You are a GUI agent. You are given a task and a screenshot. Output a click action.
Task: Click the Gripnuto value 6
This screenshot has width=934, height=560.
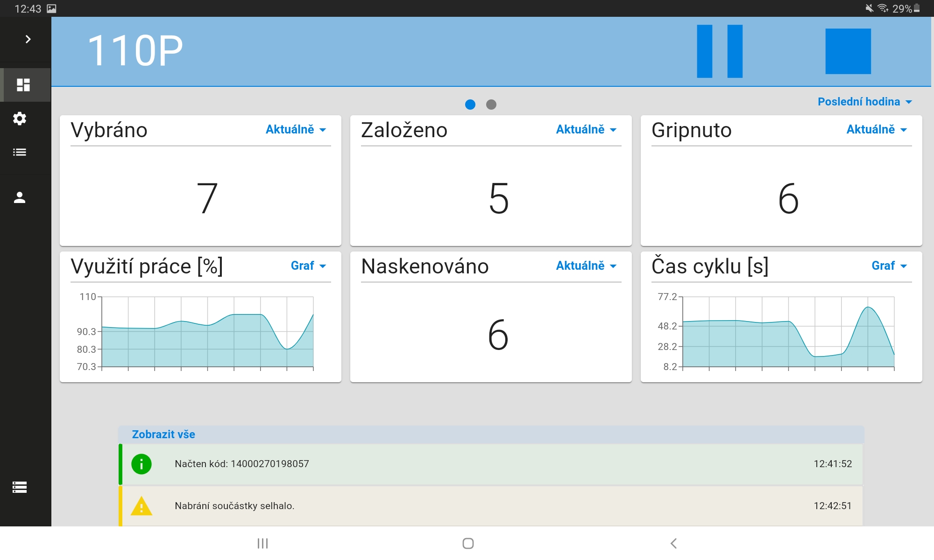point(788,198)
